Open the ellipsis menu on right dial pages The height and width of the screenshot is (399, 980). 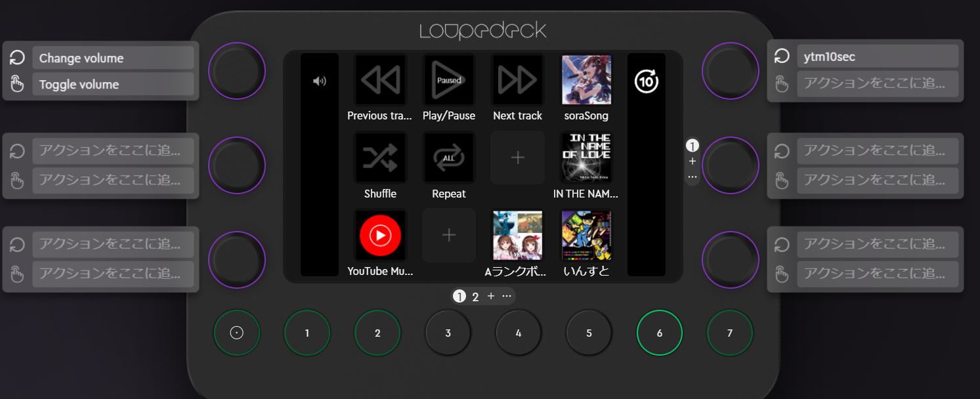692,177
